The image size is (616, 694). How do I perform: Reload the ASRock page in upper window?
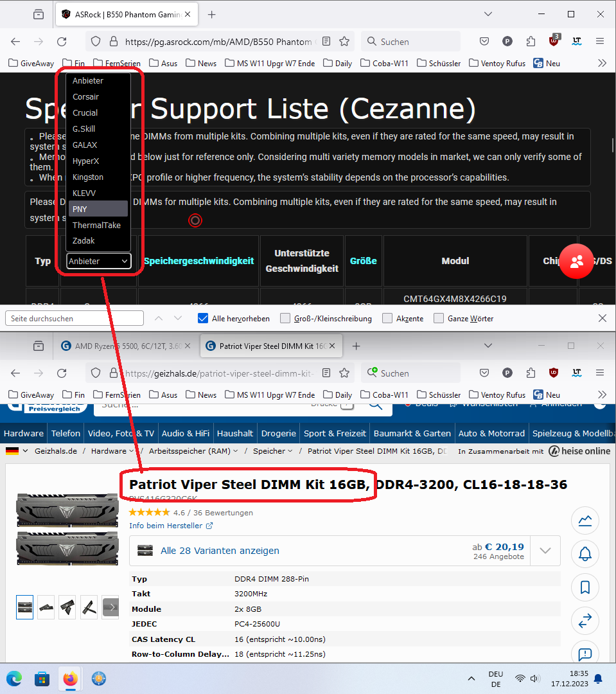pyautogui.click(x=62, y=42)
